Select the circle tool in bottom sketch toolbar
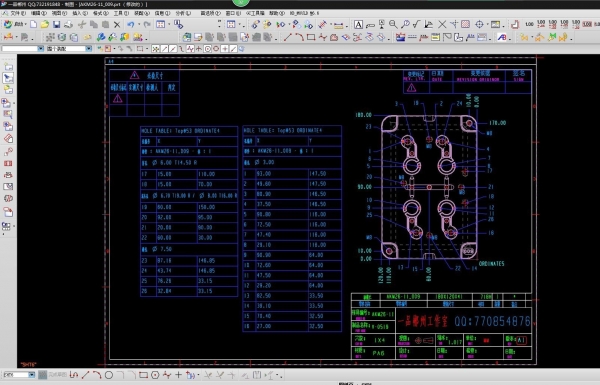 (109, 375)
